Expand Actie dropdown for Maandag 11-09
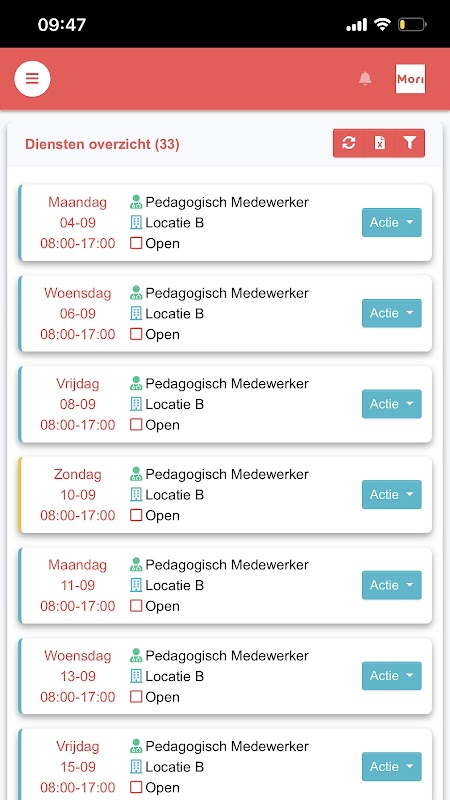 [392, 585]
